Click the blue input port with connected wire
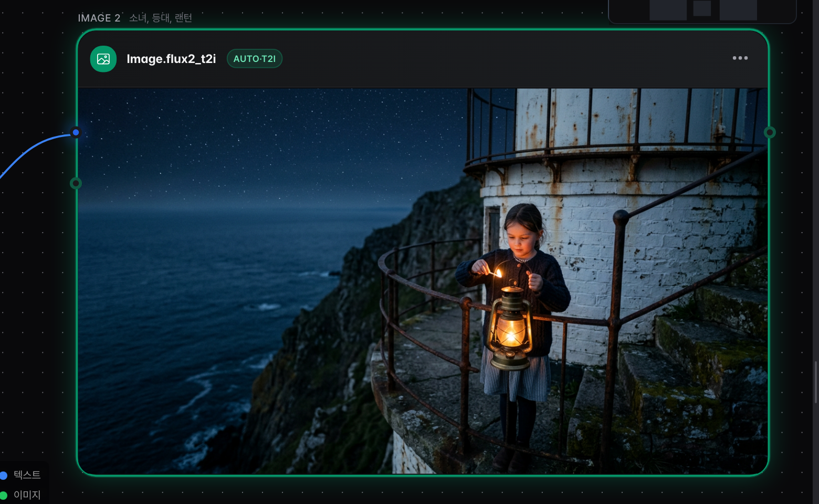The height and width of the screenshot is (504, 819). [x=76, y=132]
